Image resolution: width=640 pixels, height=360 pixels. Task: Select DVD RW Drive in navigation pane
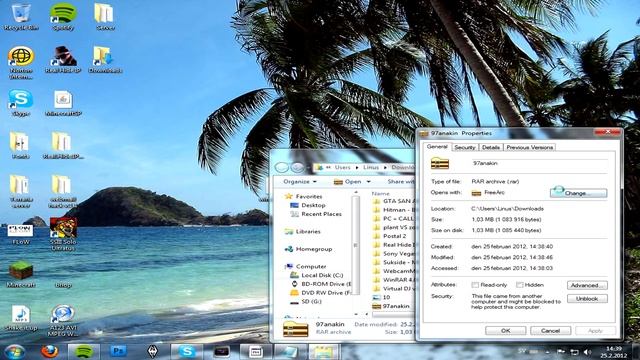point(320,293)
